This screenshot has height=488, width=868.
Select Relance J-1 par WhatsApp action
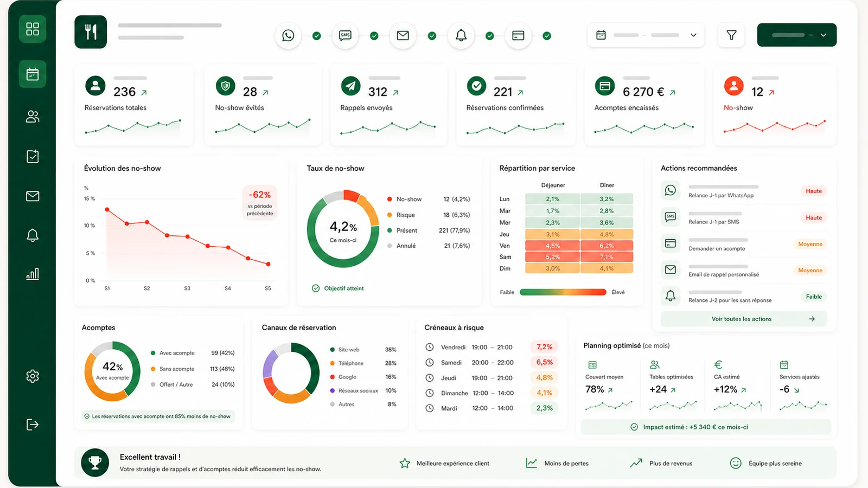tap(744, 191)
